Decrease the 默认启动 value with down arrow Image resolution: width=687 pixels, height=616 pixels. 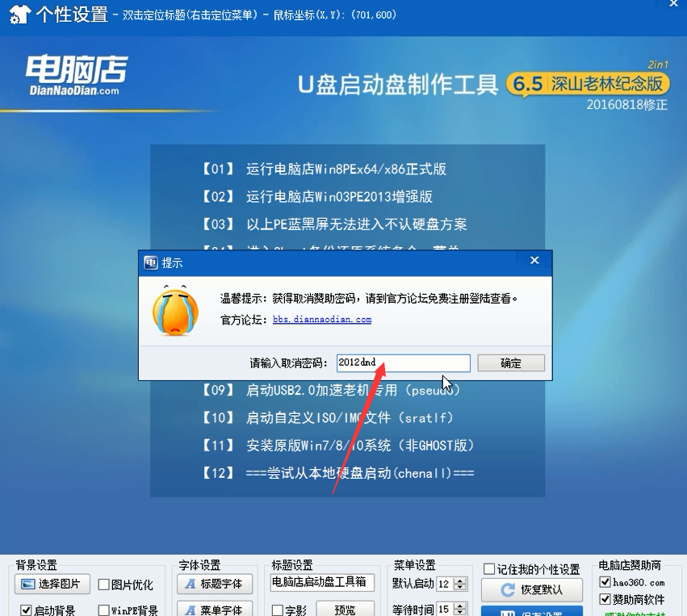[x=459, y=588]
